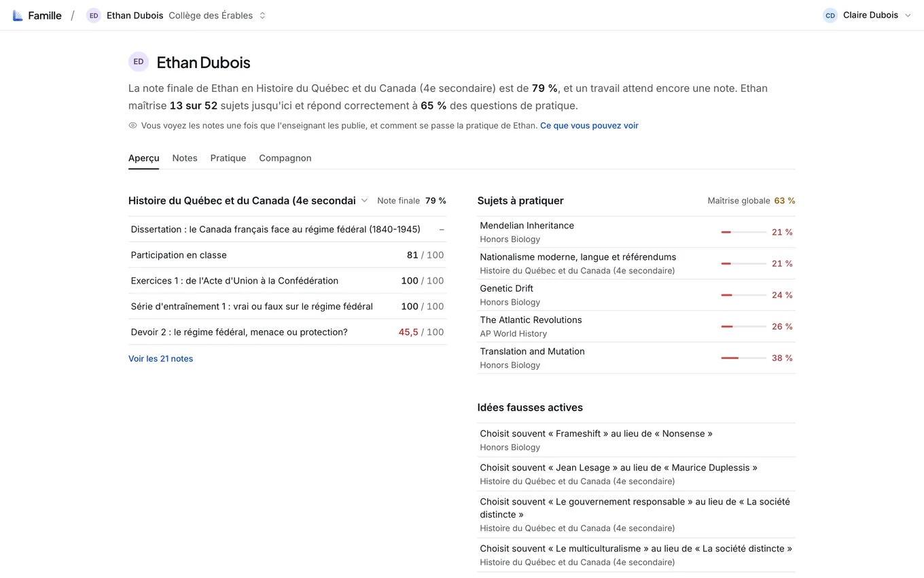Select 'Exercices 1 : de l'Acte d'Union' row
This screenshot has height=578, width=924.
(x=287, y=281)
